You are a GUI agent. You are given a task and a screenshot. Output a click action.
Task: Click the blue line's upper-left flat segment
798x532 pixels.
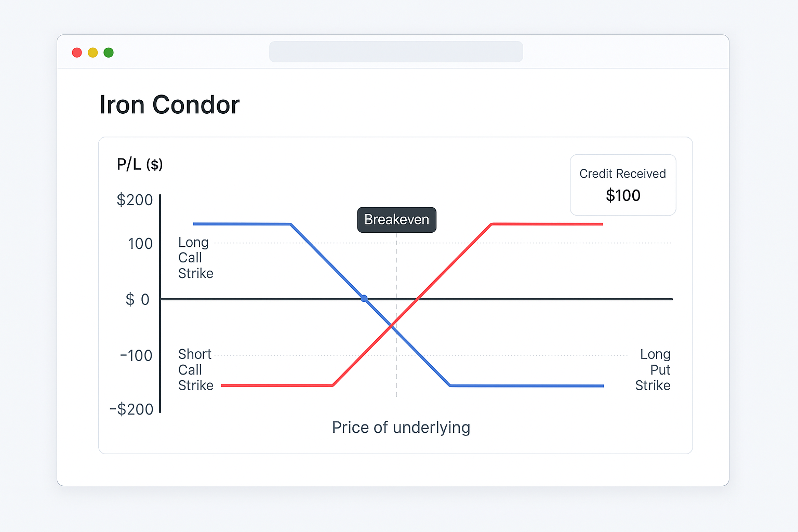point(242,224)
